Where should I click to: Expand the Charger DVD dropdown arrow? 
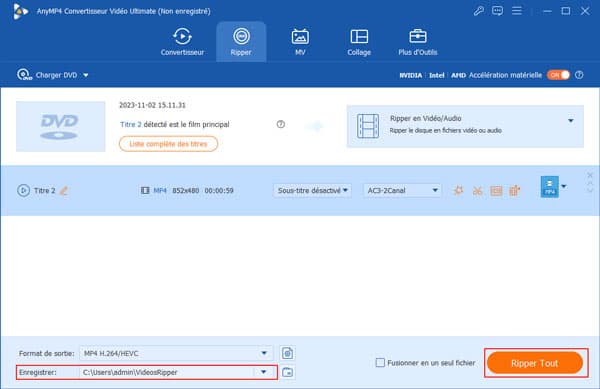tap(86, 75)
